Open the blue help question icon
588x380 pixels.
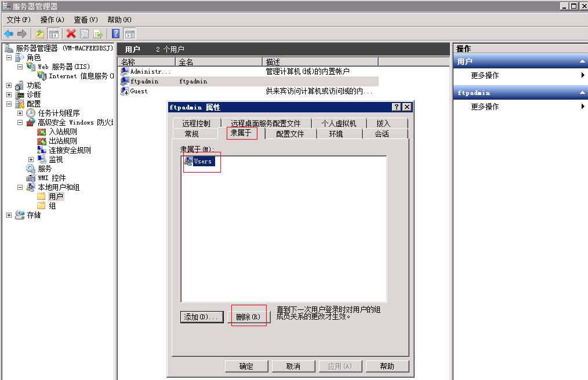(116, 34)
